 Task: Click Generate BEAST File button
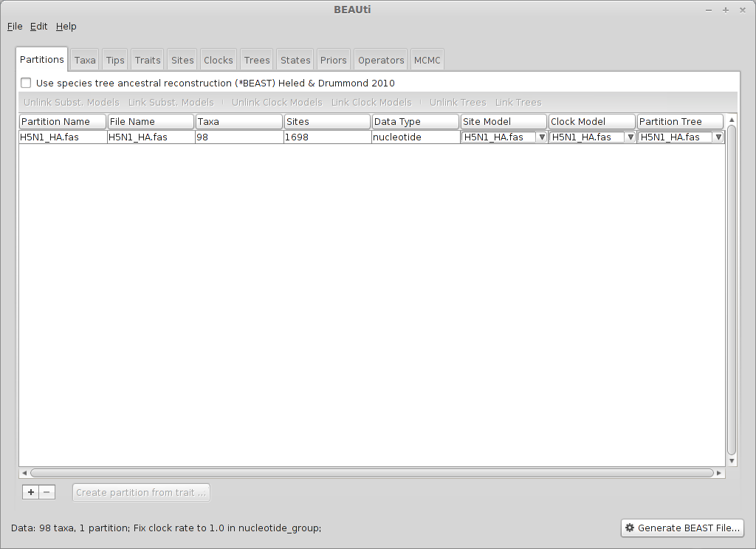point(682,528)
